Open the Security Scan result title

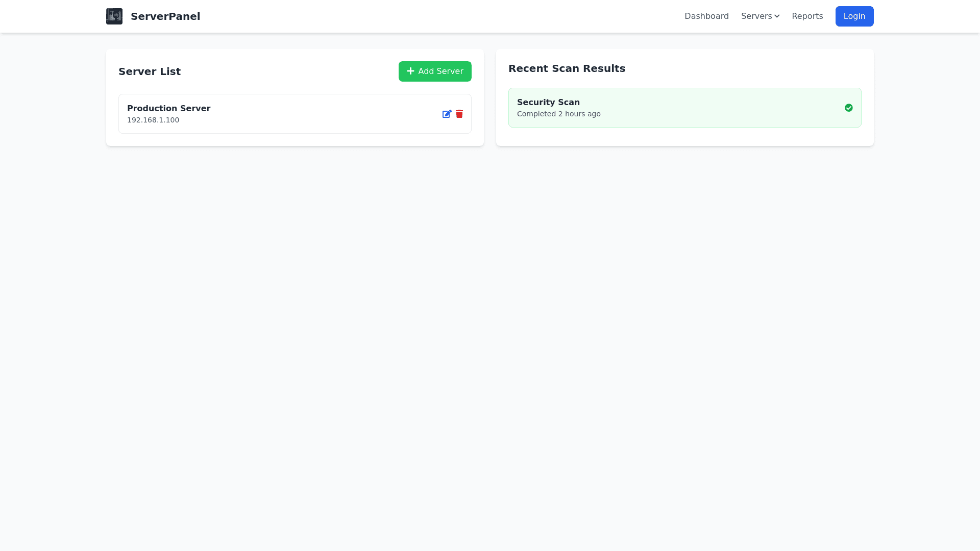tap(548, 102)
